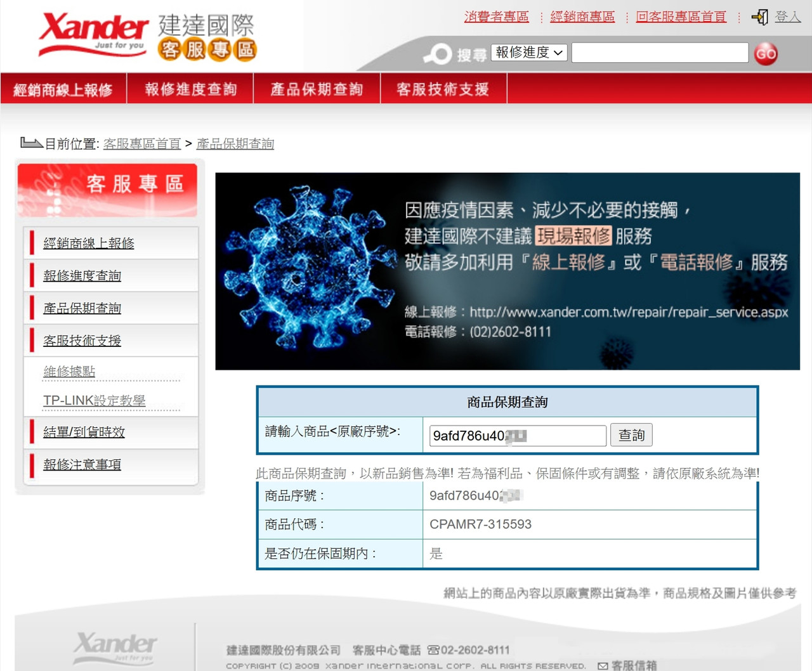The image size is (812, 671).
Task: Open 回客服專區首頁 link
Action: point(681,16)
